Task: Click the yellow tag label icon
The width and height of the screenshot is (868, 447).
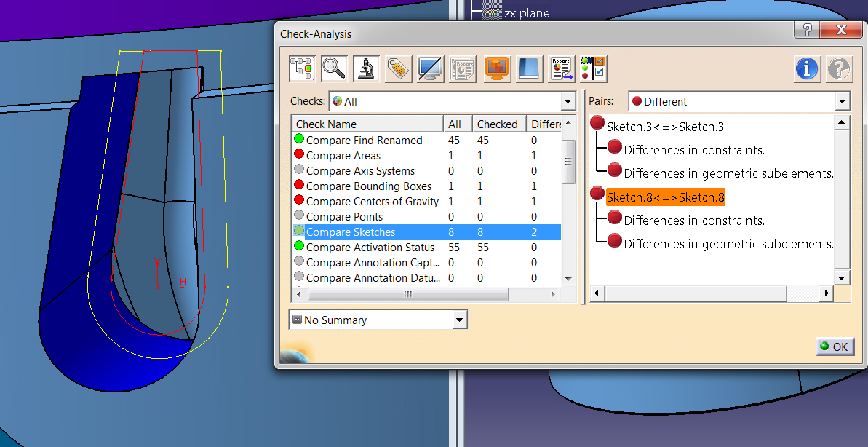Action: coord(398,69)
